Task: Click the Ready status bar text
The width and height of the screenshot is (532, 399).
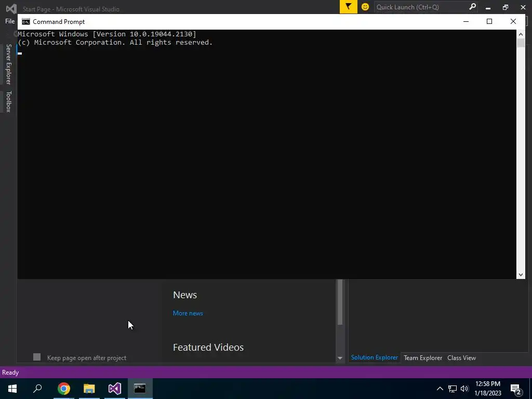Action: (10, 373)
